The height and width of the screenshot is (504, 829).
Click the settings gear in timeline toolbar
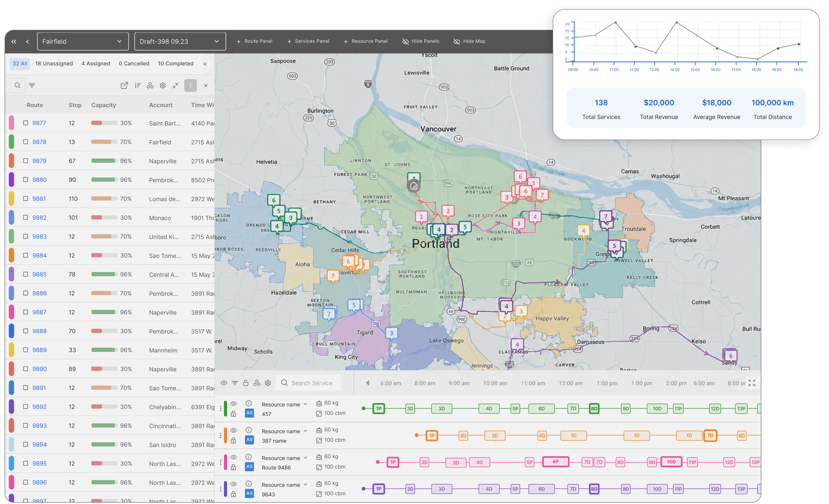point(268,383)
